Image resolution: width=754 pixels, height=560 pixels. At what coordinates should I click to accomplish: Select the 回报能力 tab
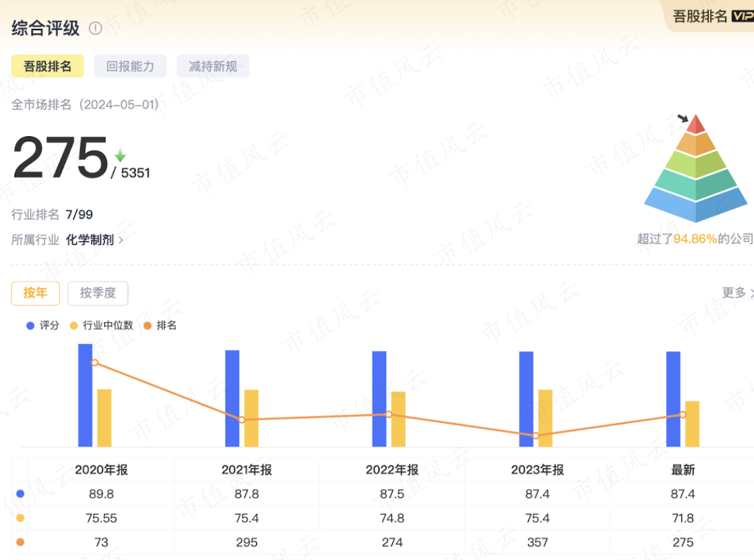130,66
